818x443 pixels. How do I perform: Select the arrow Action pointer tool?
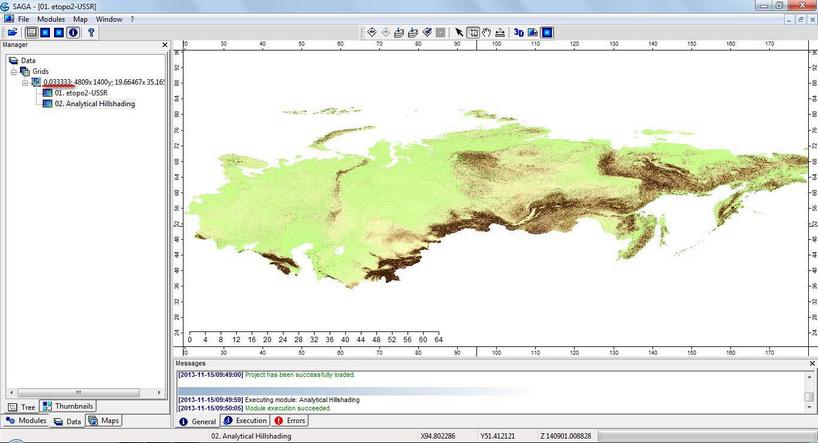[x=459, y=32]
